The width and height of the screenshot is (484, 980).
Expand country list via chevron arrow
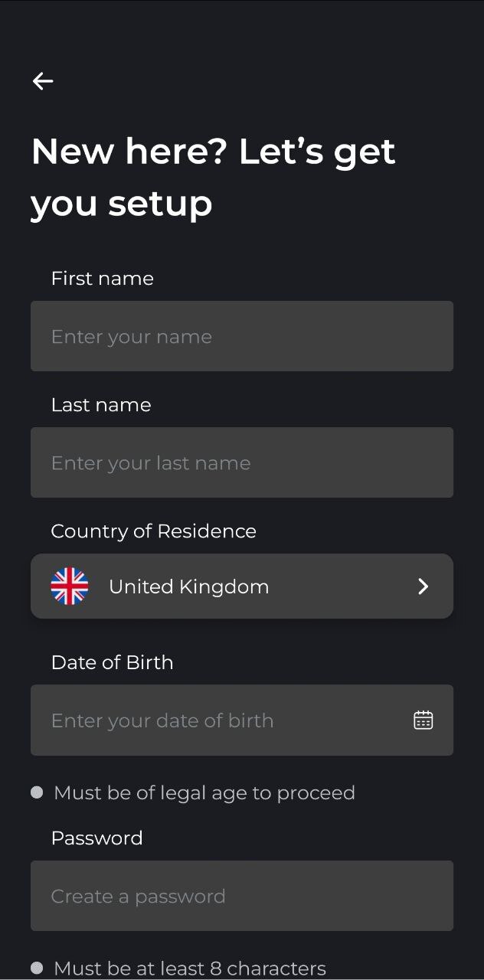(423, 586)
